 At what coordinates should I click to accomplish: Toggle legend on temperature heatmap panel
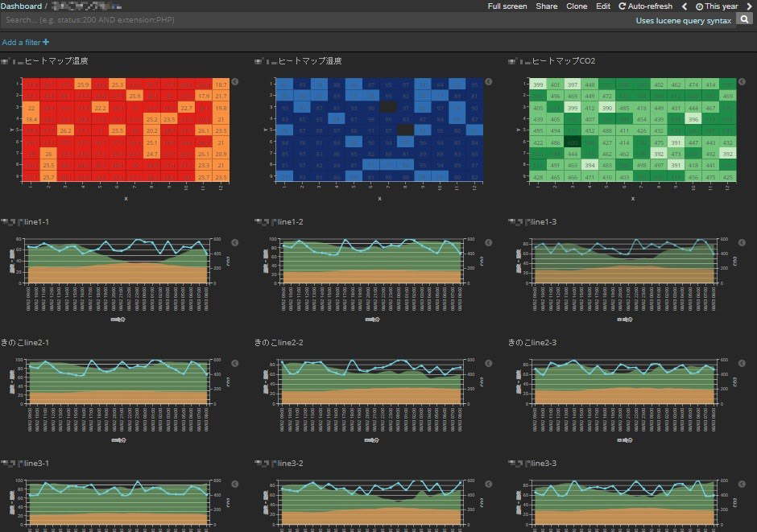coord(235,82)
